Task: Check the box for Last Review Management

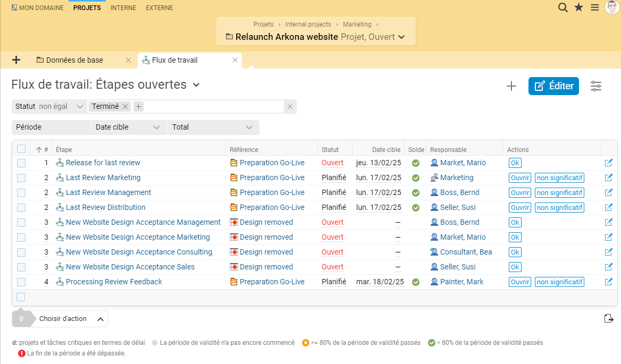Action: pos(21,193)
